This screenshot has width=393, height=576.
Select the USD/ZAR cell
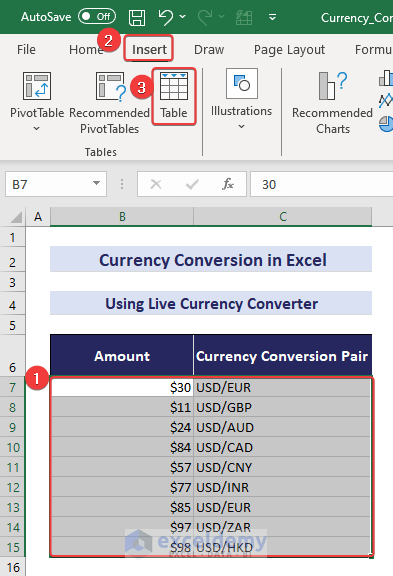pos(282,527)
